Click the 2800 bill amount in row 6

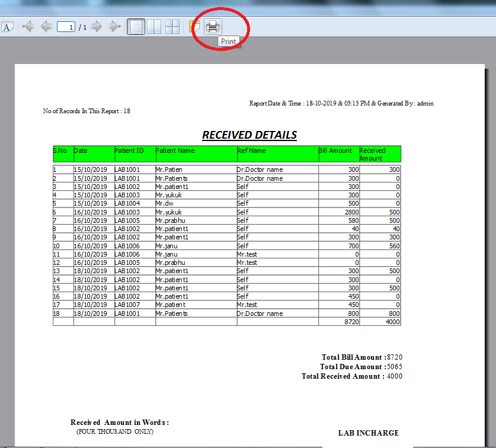pos(351,212)
